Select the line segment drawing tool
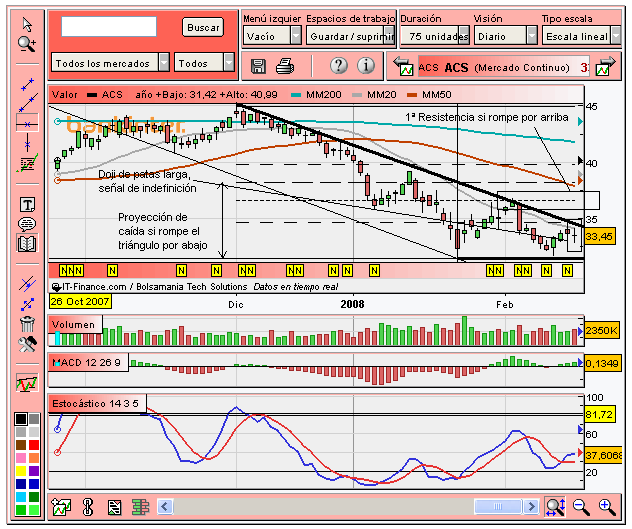 27,84
